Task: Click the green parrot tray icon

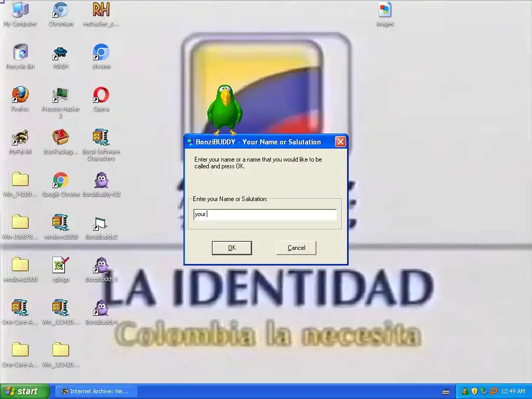Action: pyautogui.click(x=465, y=392)
